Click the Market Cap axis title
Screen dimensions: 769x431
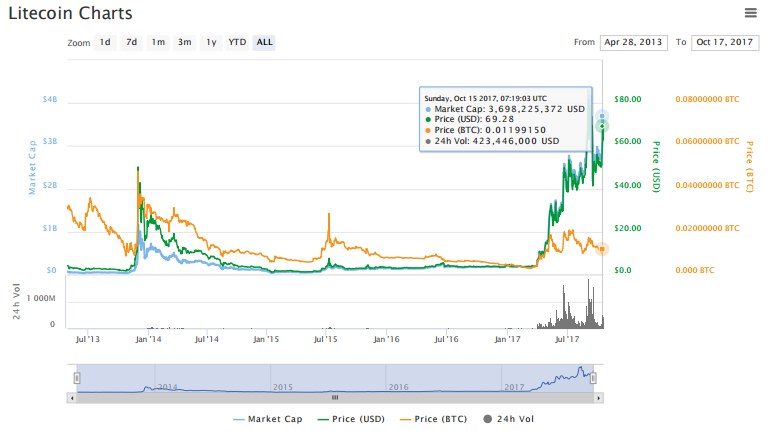click(x=32, y=167)
